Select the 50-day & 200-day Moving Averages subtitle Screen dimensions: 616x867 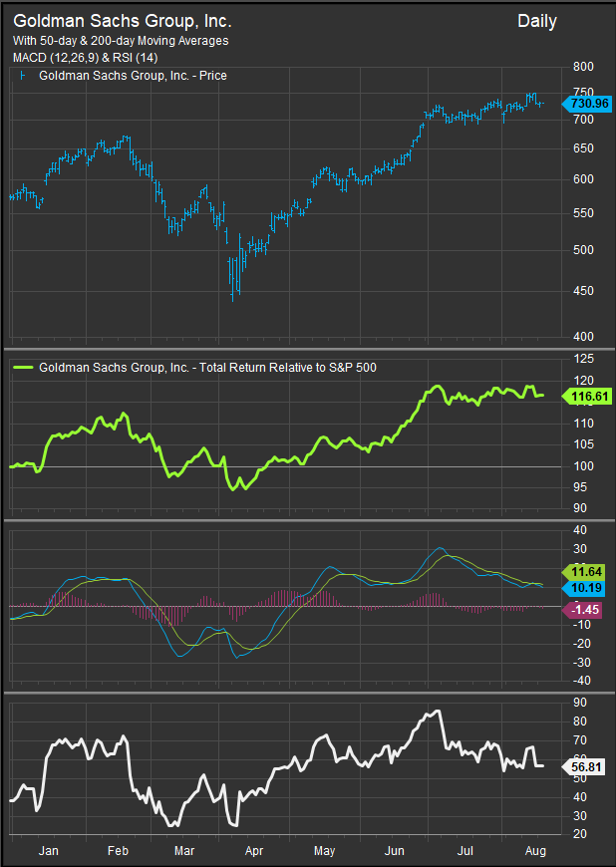[x=121, y=41]
